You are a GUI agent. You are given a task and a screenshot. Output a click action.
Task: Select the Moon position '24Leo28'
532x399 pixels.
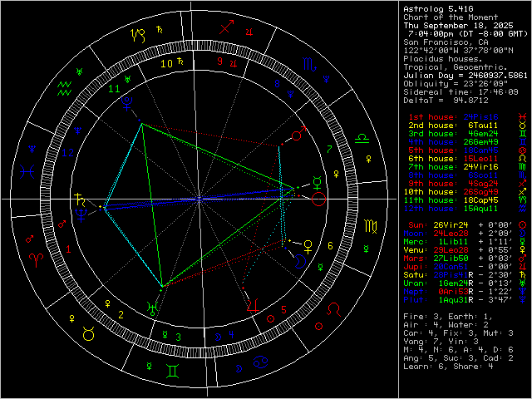pyautogui.click(x=451, y=234)
